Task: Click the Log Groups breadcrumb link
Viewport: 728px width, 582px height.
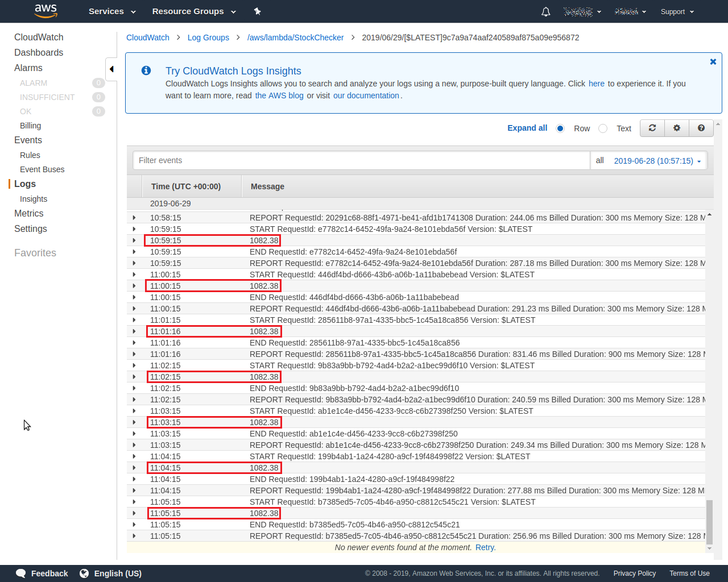Action: point(208,38)
